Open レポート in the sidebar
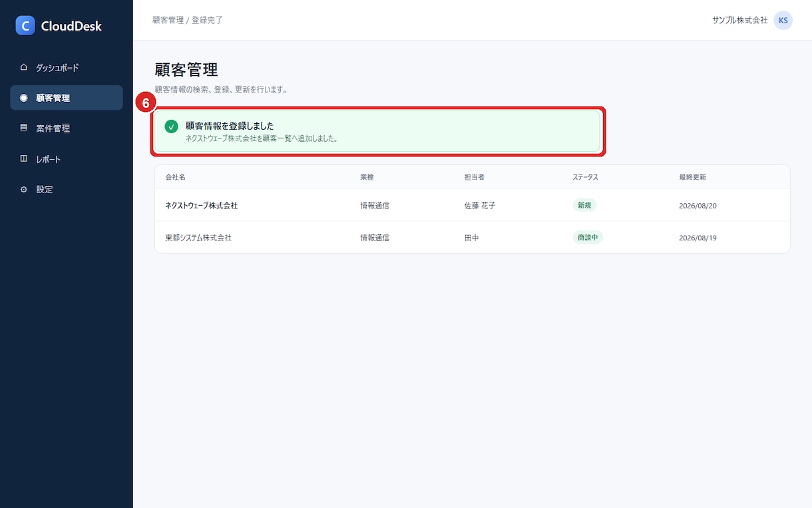This screenshot has height=508, width=812. (67, 159)
